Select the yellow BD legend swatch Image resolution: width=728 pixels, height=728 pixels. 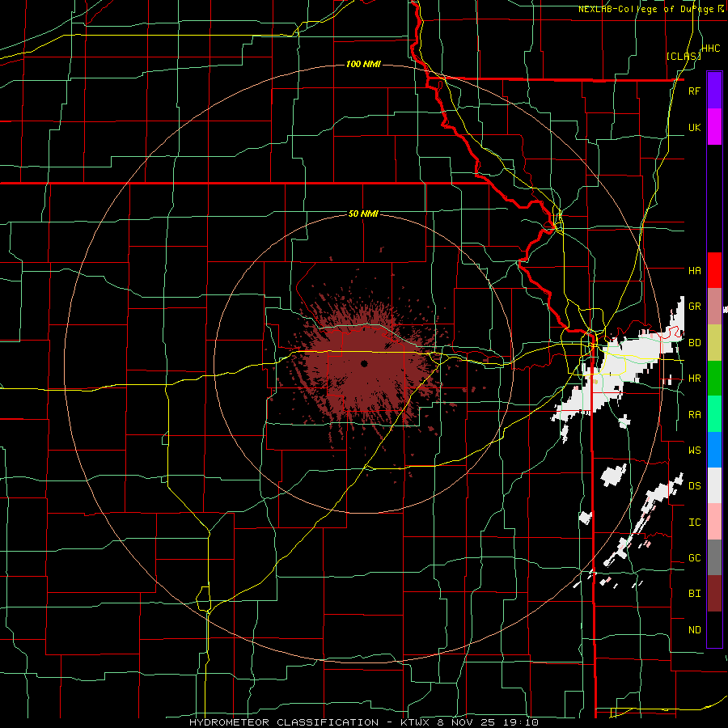714,343
